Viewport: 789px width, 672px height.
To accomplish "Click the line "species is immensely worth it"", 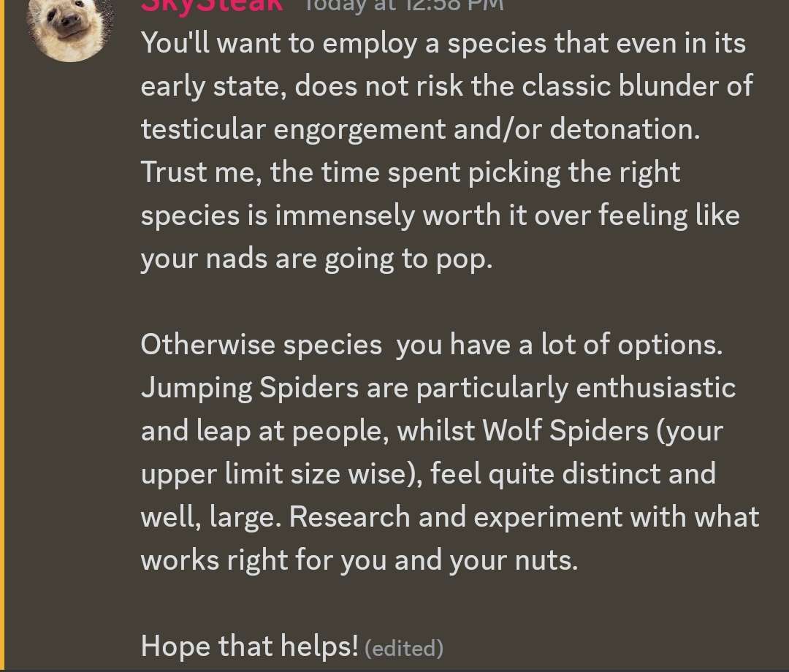I will pos(441,215).
